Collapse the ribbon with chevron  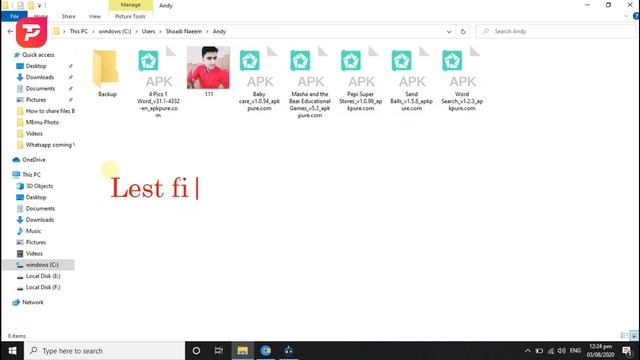point(626,16)
